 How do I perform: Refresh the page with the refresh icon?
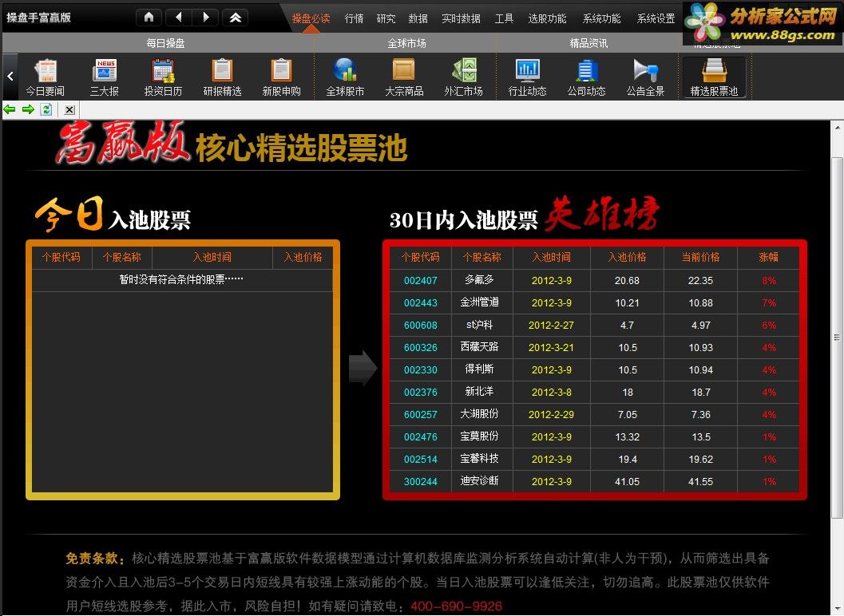[x=46, y=110]
